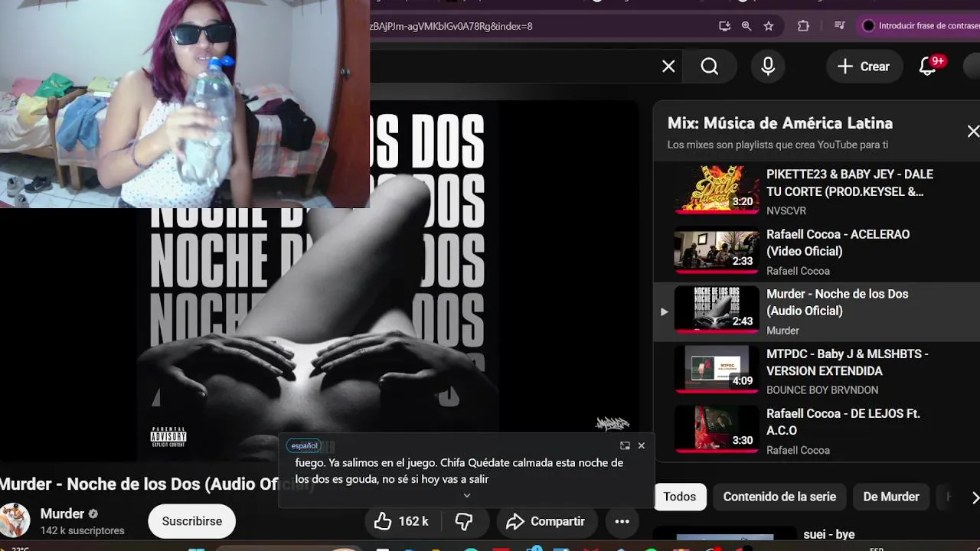The image size is (980, 551).
Task: Expand the live caption box with resize icon
Action: point(625,445)
